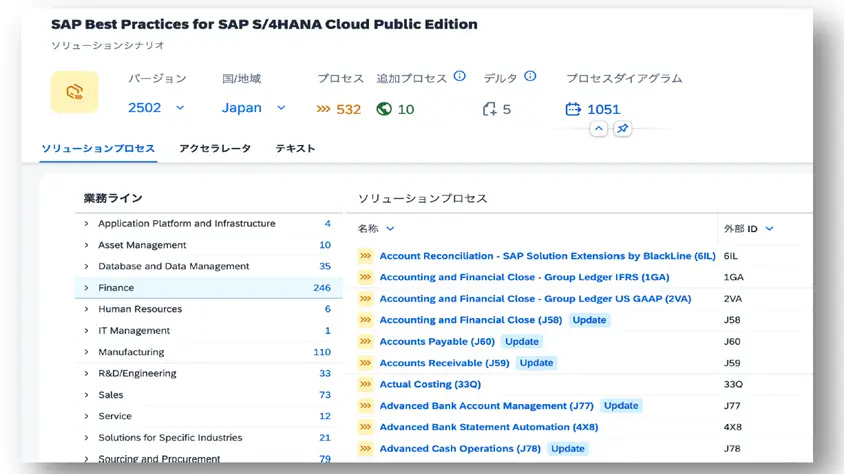Open Advanced Bank Statement Automation (4X8) link
Viewport: 844px width, 474px height.
pos(489,427)
